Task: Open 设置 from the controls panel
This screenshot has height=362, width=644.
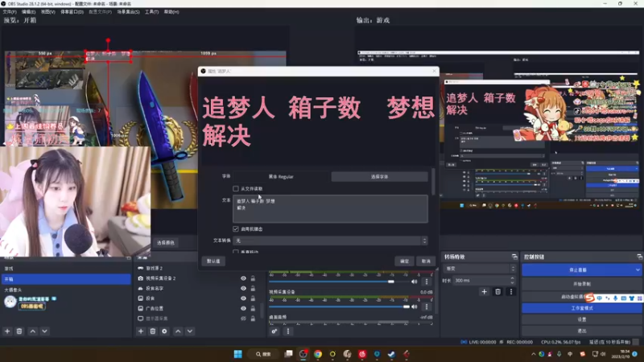Action: point(581,319)
